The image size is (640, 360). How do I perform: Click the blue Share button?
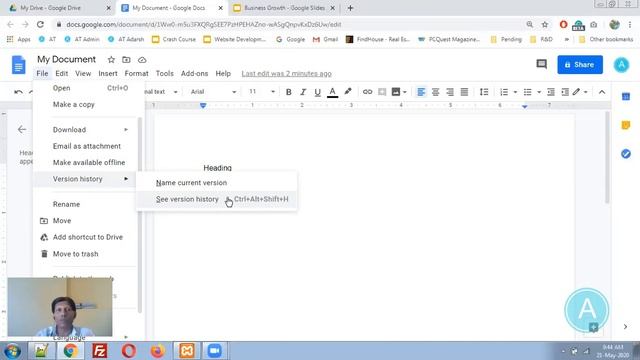[580, 64]
